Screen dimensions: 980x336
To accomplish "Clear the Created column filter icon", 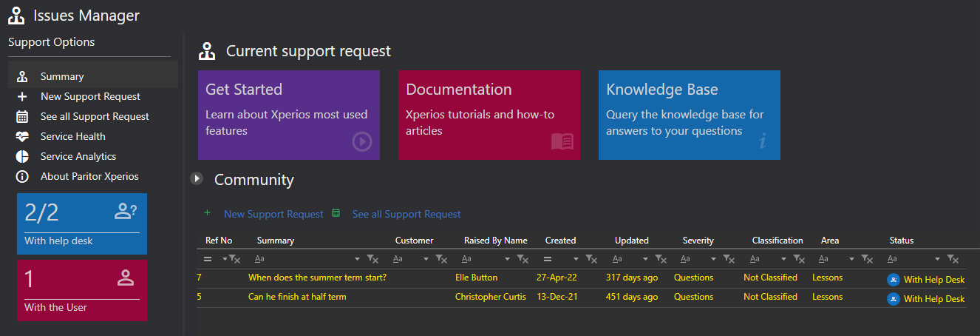I will [591, 259].
